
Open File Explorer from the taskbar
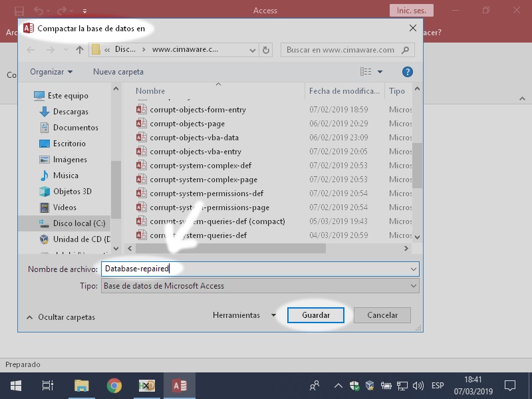pyautogui.click(x=81, y=386)
